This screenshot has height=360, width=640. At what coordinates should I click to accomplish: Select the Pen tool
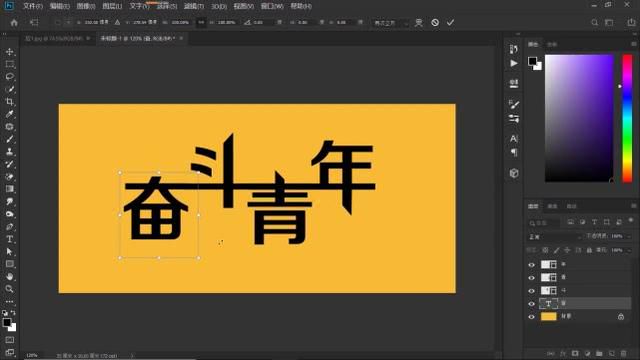[10, 227]
